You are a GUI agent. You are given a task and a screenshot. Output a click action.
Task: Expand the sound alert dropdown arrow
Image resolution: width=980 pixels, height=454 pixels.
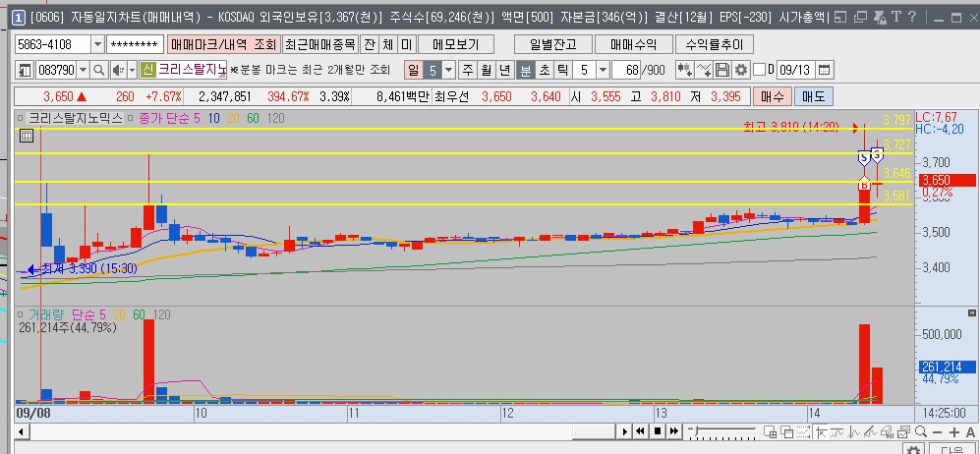(132, 70)
